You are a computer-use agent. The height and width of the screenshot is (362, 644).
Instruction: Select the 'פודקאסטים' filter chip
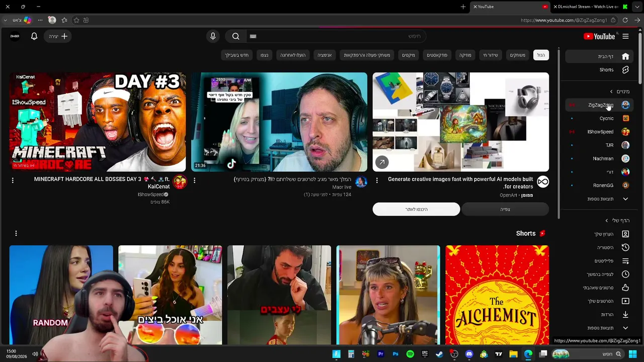pos(437,55)
